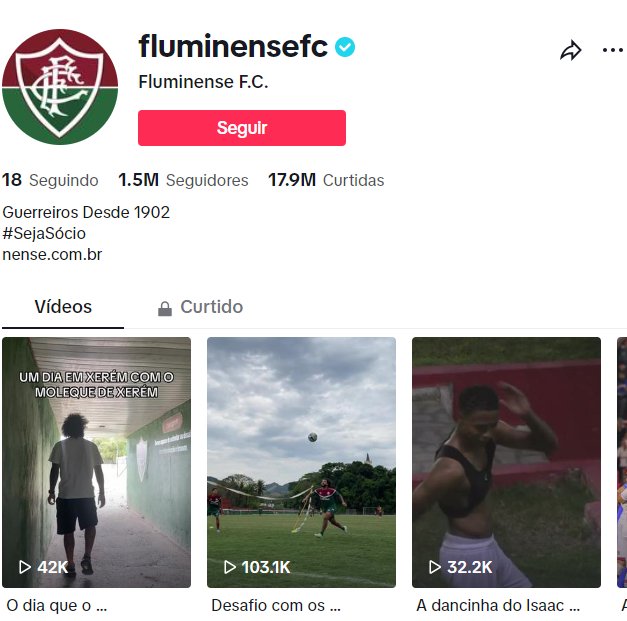
Task: Open the Isaac dance video thumbnail
Action: [506, 462]
